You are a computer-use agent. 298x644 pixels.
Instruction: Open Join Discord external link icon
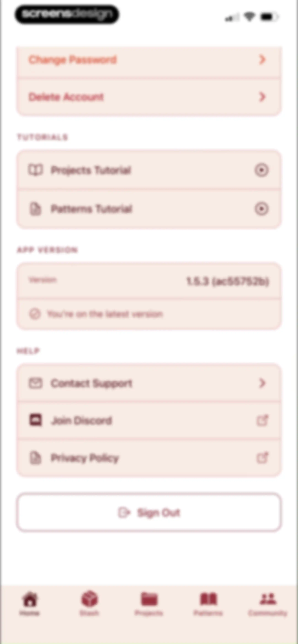[262, 420]
